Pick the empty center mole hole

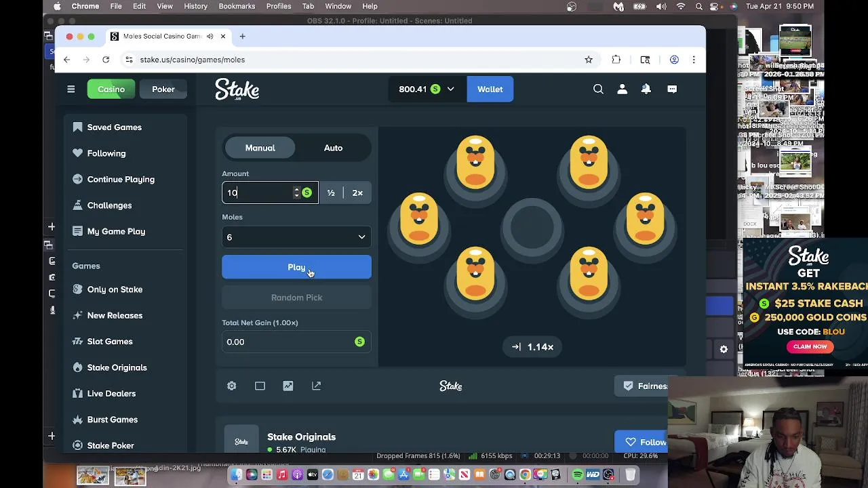(x=532, y=228)
